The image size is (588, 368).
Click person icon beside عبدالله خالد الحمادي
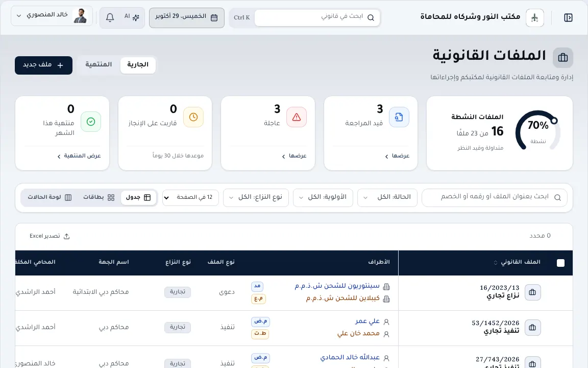pyautogui.click(x=386, y=358)
